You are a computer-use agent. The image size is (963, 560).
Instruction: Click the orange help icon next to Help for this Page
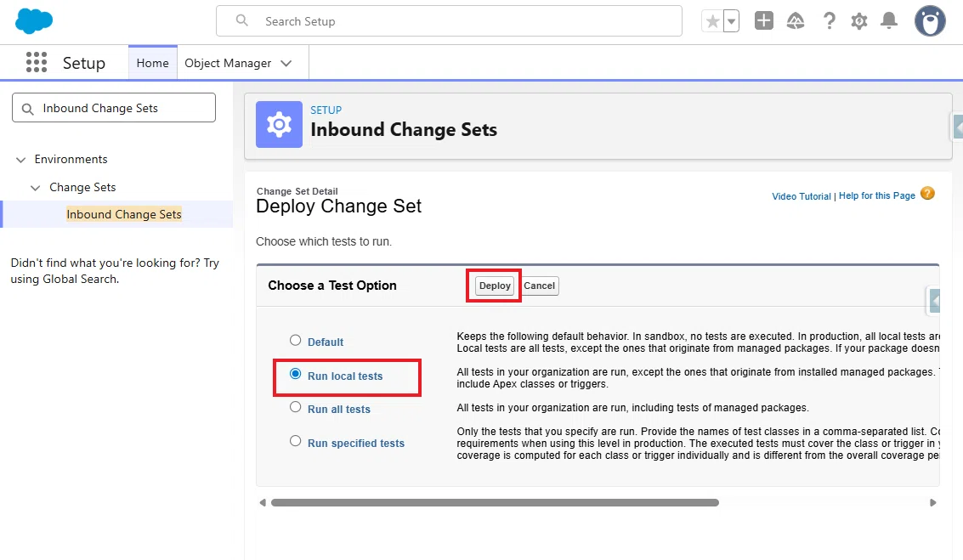(927, 194)
